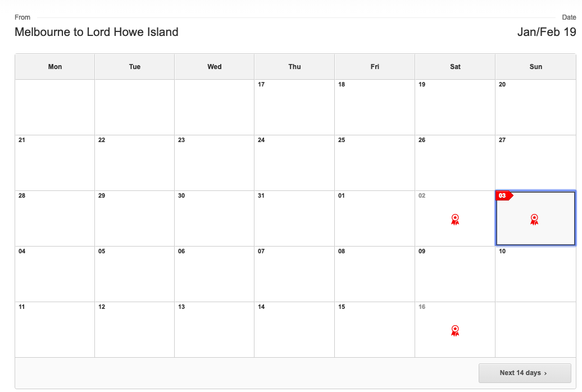Select Friday 01 February cell
582x392 pixels.
[x=375, y=218]
